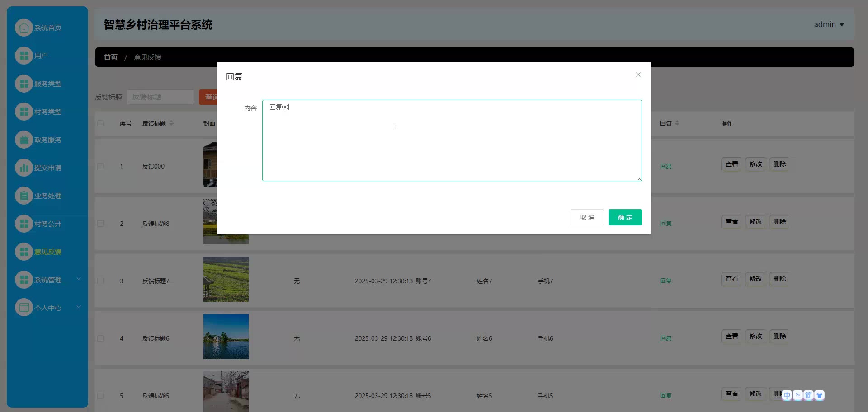Image resolution: width=868 pixels, height=412 pixels.
Task: Select the 服务类型 grid icon
Action: pyautogui.click(x=24, y=84)
